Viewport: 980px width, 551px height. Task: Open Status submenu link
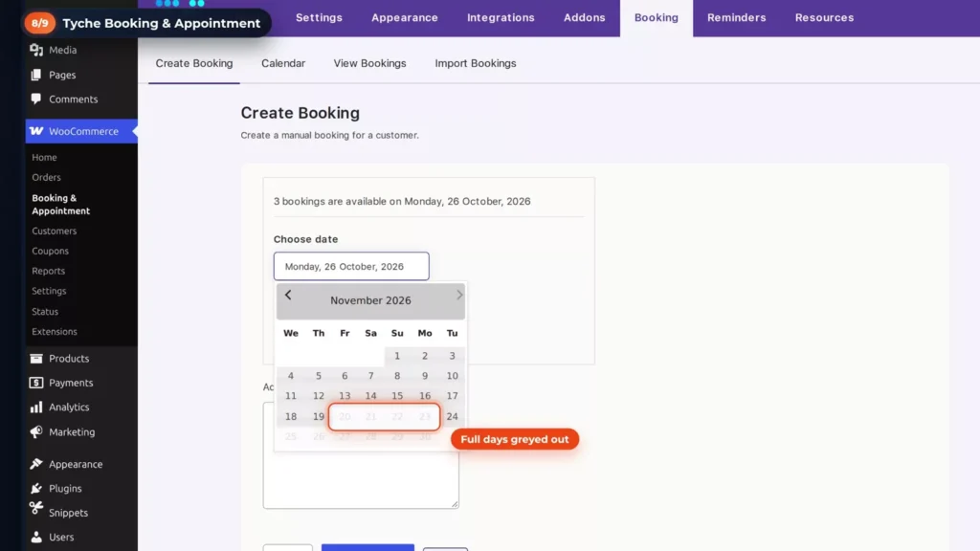point(45,311)
